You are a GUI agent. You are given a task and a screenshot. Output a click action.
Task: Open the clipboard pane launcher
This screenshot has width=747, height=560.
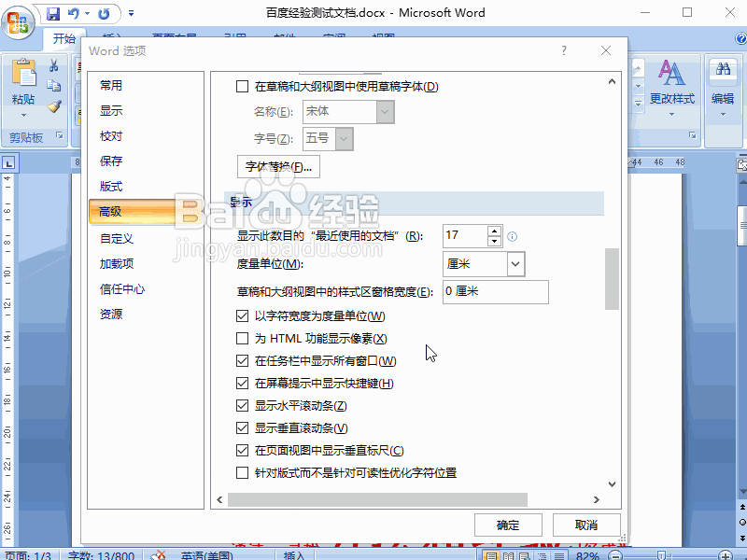pyautogui.click(x=60, y=135)
